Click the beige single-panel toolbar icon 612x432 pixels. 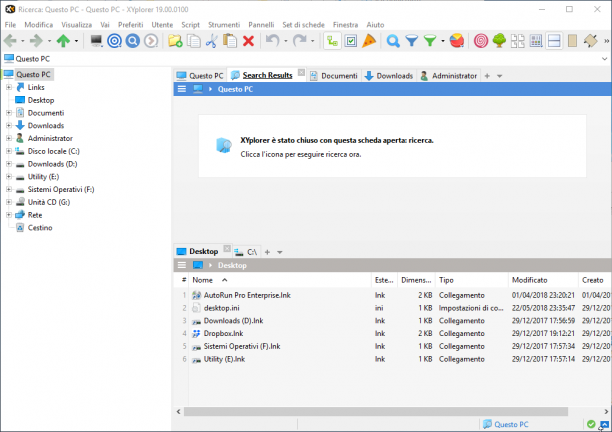(572, 41)
